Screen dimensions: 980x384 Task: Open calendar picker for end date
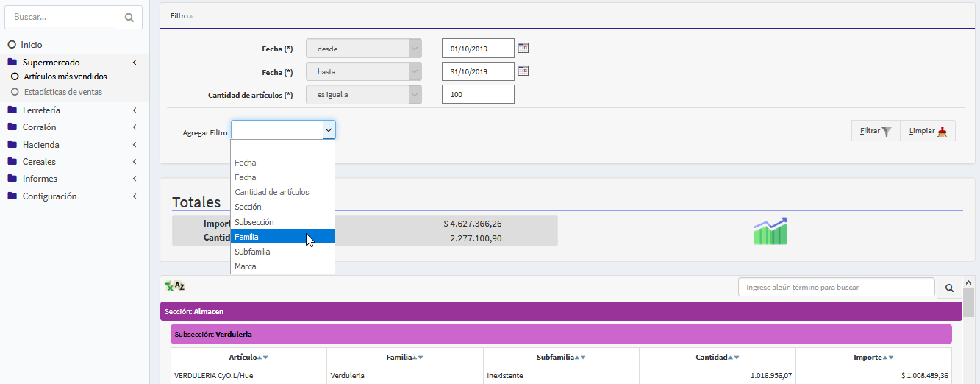click(x=523, y=71)
